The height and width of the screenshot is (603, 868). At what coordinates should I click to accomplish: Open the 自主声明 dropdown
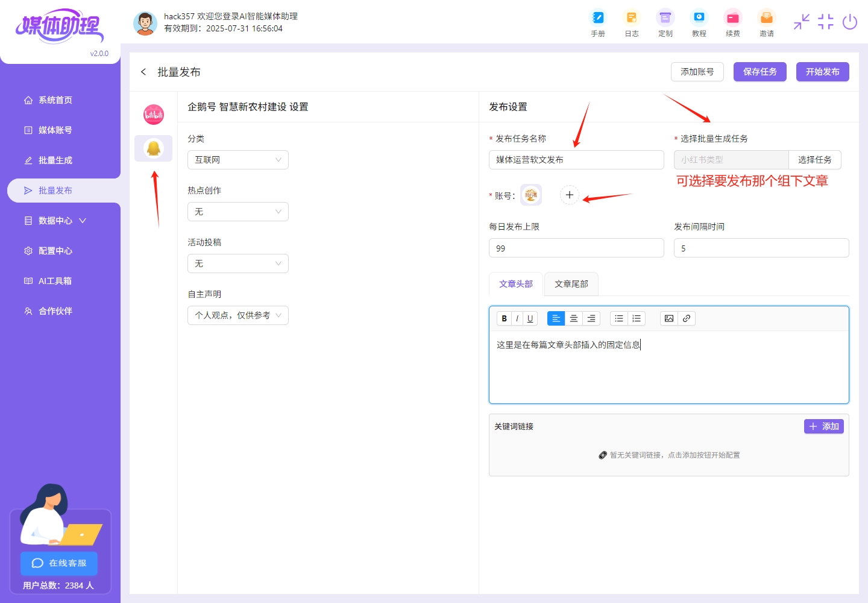pyautogui.click(x=238, y=315)
